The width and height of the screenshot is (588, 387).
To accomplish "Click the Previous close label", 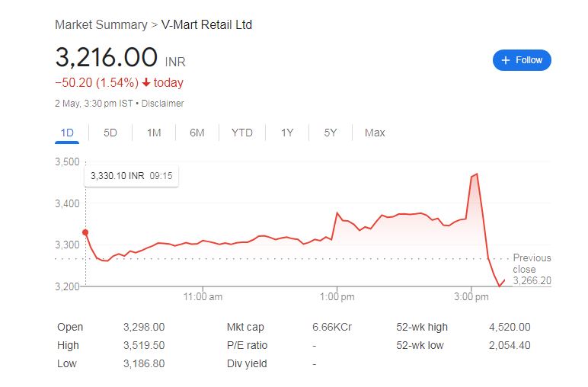I will click(x=532, y=264).
